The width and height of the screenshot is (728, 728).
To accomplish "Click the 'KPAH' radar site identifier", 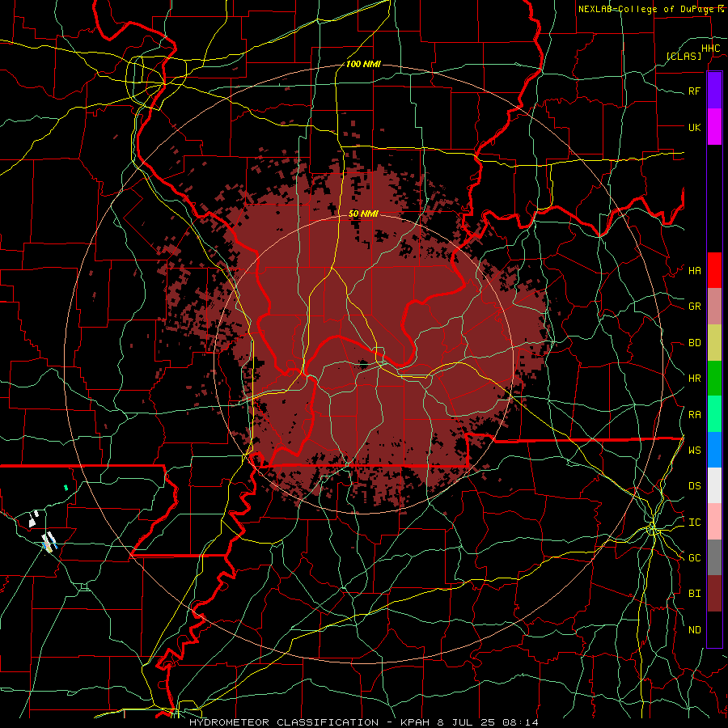I will coord(416,722).
